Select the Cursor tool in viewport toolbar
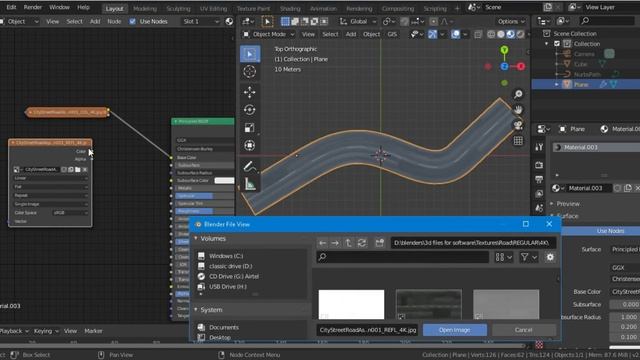The image size is (640, 360). 250,71
